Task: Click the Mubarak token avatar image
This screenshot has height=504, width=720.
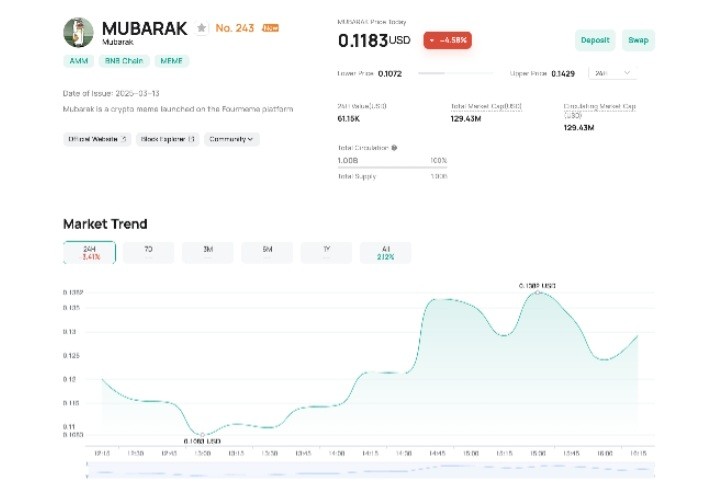Action: pyautogui.click(x=78, y=33)
